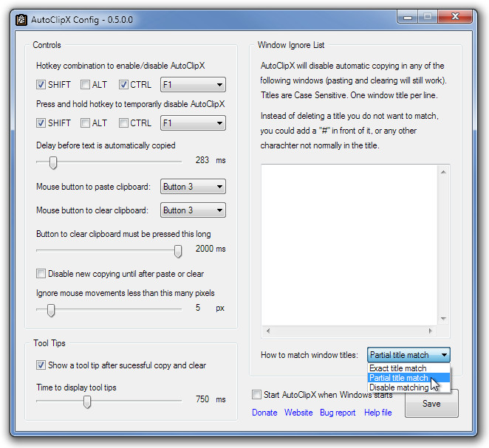Screen dimensions: 489x448
Task: Open the Bug report link
Action: [338, 413]
